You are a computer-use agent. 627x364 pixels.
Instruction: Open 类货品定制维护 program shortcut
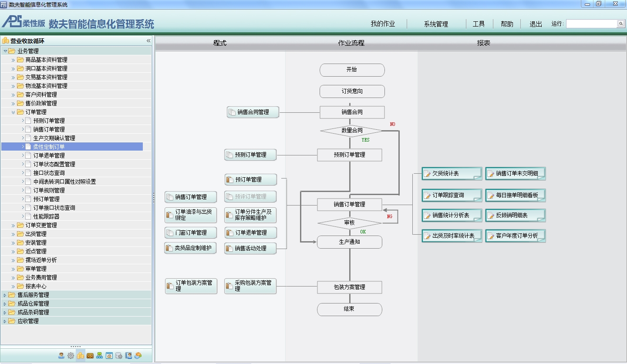pyautogui.click(x=190, y=248)
